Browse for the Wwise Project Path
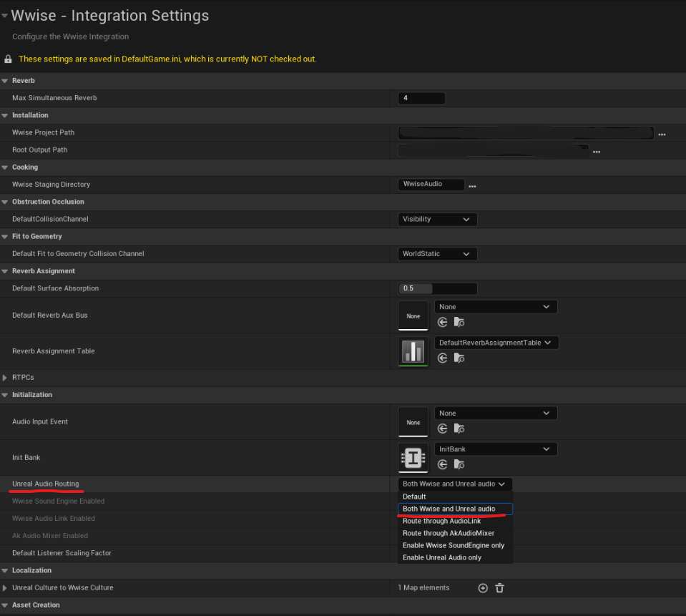 pos(662,135)
